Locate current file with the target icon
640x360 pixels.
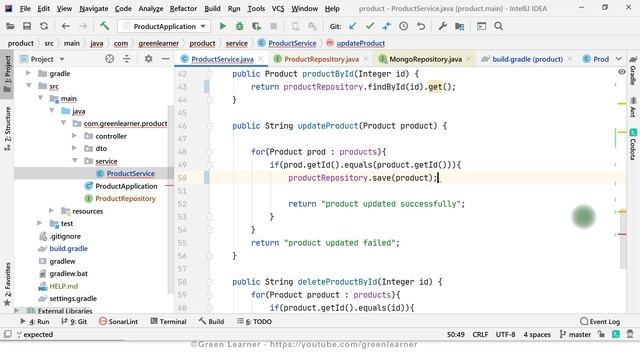point(109,59)
